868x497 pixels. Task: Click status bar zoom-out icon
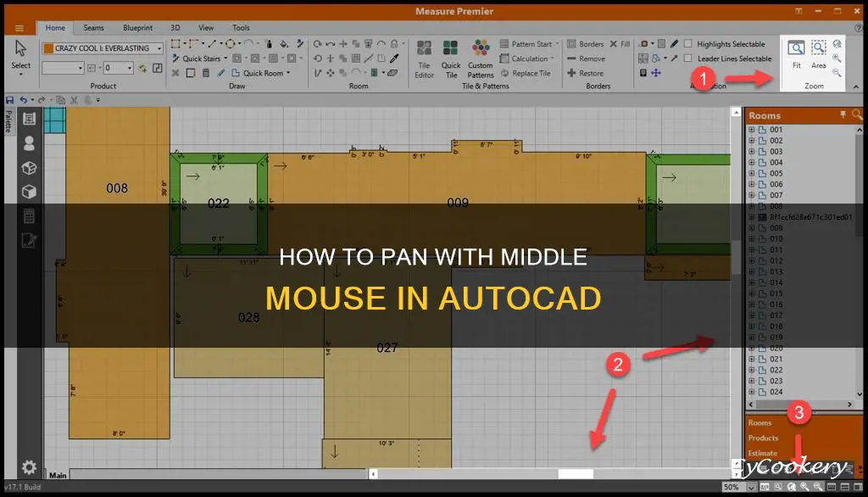click(818, 487)
